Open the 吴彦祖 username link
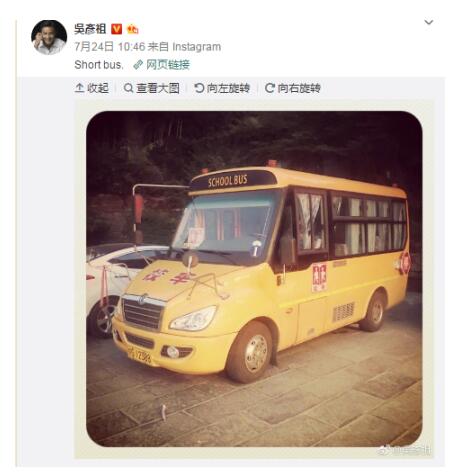 [x=90, y=29]
